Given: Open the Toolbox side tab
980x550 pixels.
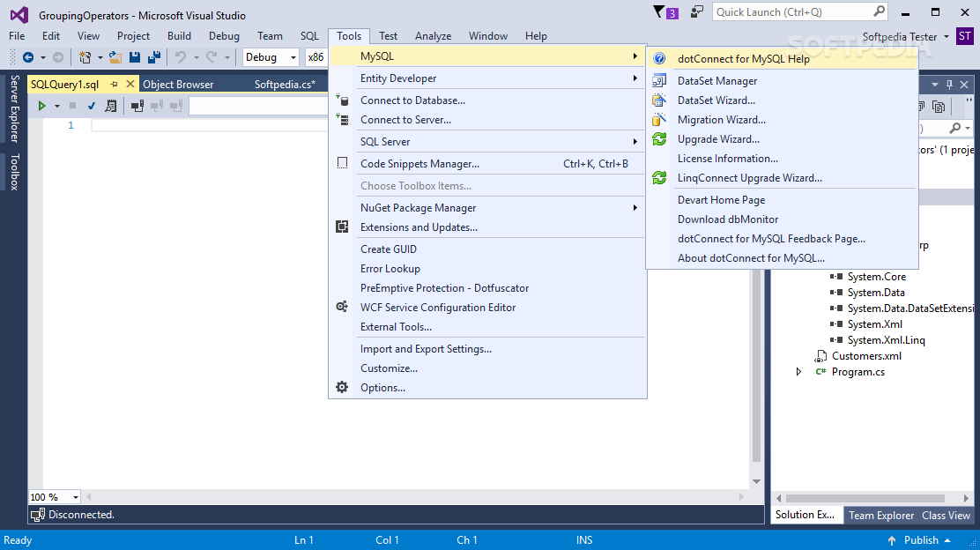Looking at the screenshot, I should 14,172.
